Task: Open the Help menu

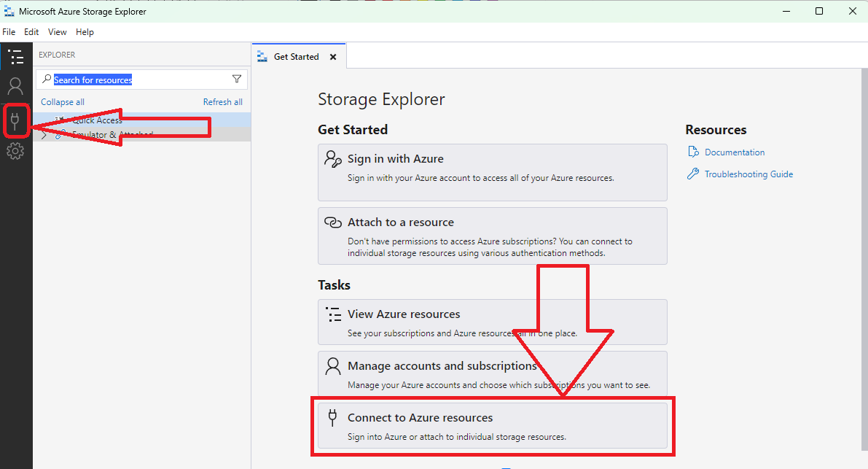Action: click(85, 32)
